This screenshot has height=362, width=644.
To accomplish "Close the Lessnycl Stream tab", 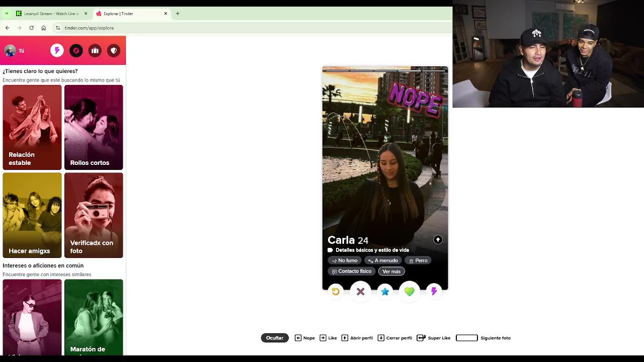I will coord(86,14).
